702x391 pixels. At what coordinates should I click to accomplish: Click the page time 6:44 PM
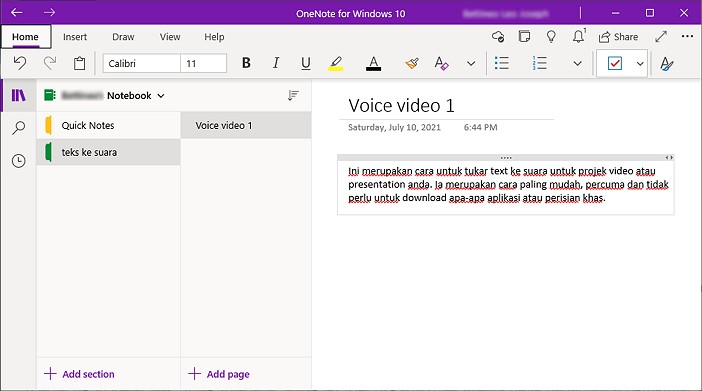tap(480, 127)
